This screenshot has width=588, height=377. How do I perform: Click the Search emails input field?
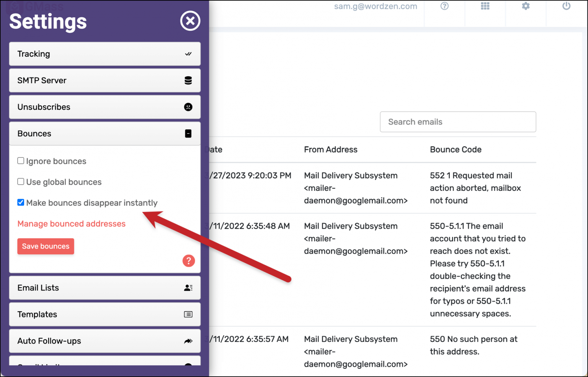pyautogui.click(x=458, y=122)
